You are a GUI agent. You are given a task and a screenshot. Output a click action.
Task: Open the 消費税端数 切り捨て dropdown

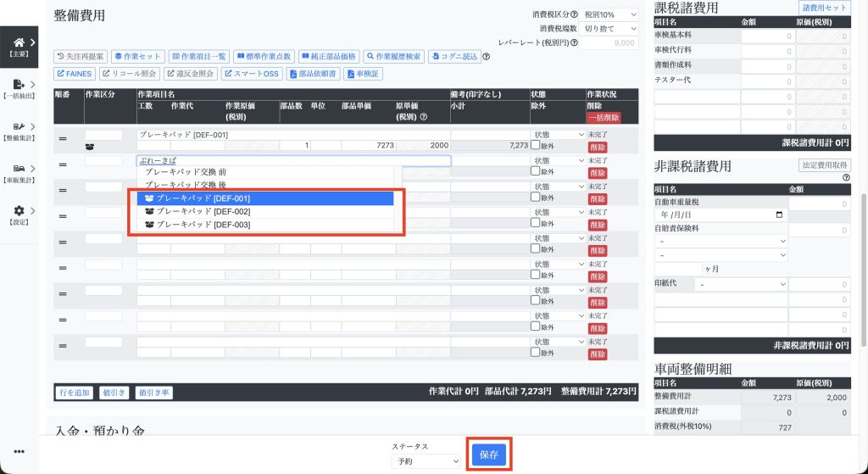pos(609,28)
